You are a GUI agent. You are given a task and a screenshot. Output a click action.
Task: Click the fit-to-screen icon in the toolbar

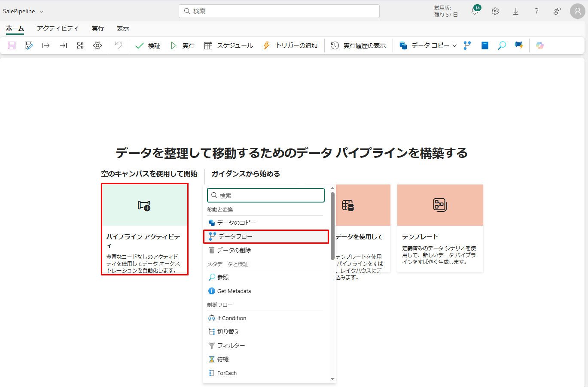80,45
